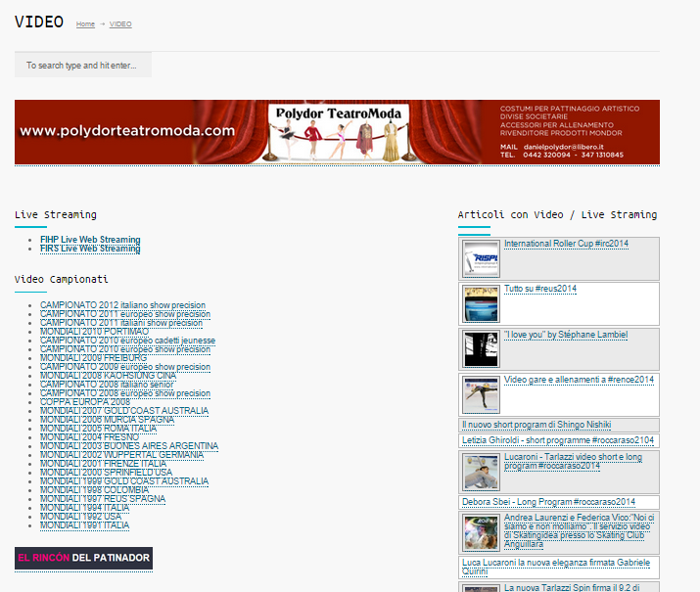The width and height of the screenshot is (700, 592).
Task: Open CAMPIONATO 2012 italiano show precision
Action: coord(122,305)
